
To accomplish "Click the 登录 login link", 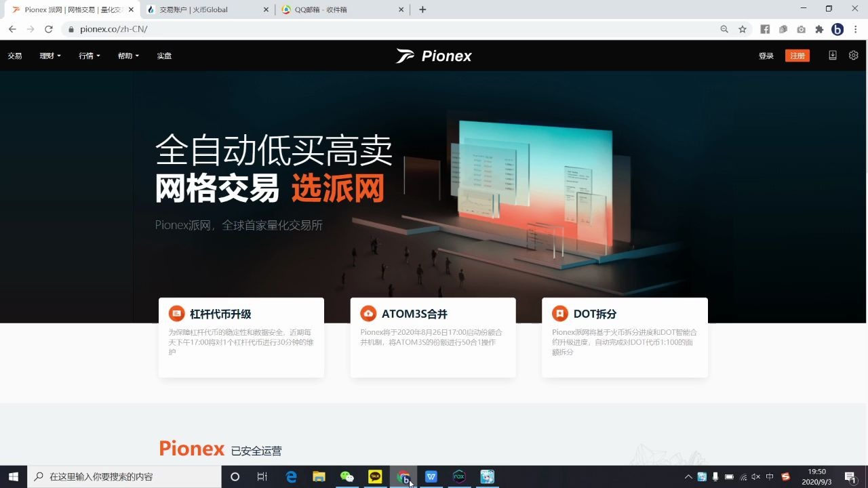I will coord(766,56).
